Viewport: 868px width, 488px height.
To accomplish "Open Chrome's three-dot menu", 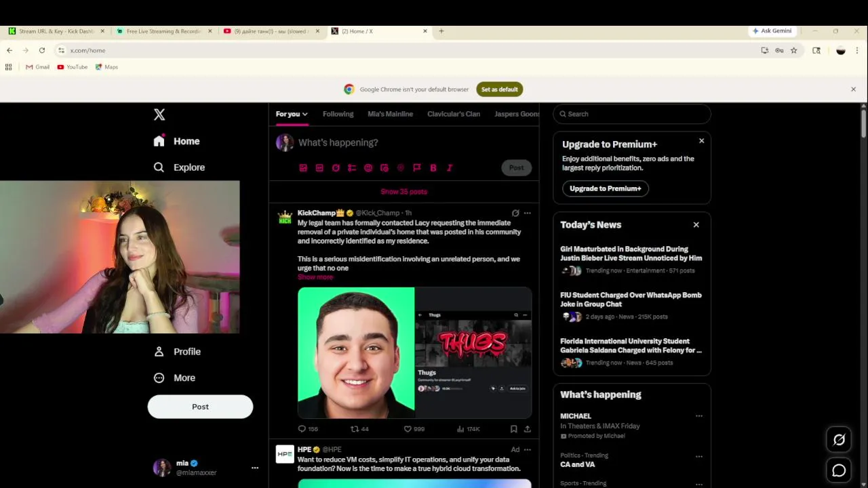I will click(x=857, y=50).
